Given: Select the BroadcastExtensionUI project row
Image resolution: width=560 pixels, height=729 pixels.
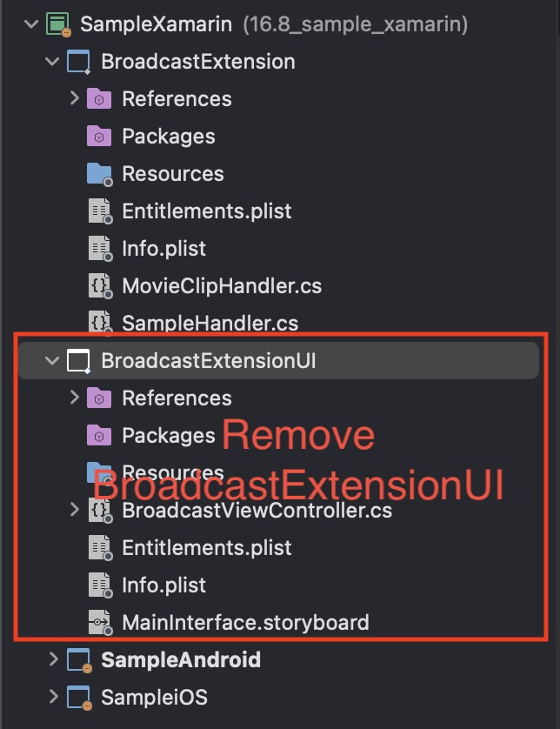Looking at the screenshot, I should point(278,360).
